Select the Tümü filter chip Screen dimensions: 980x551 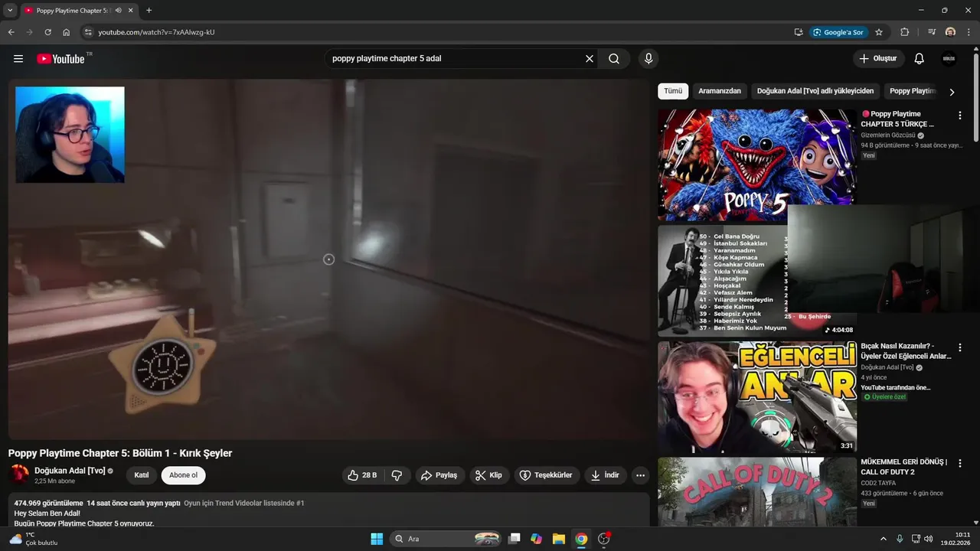tap(673, 91)
